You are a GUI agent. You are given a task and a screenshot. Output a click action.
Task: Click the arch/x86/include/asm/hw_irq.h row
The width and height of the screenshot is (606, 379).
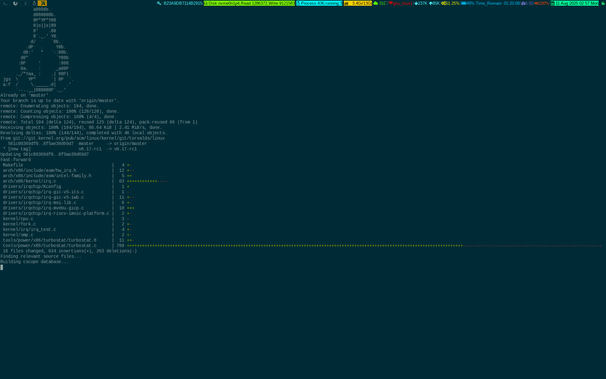[68, 170]
